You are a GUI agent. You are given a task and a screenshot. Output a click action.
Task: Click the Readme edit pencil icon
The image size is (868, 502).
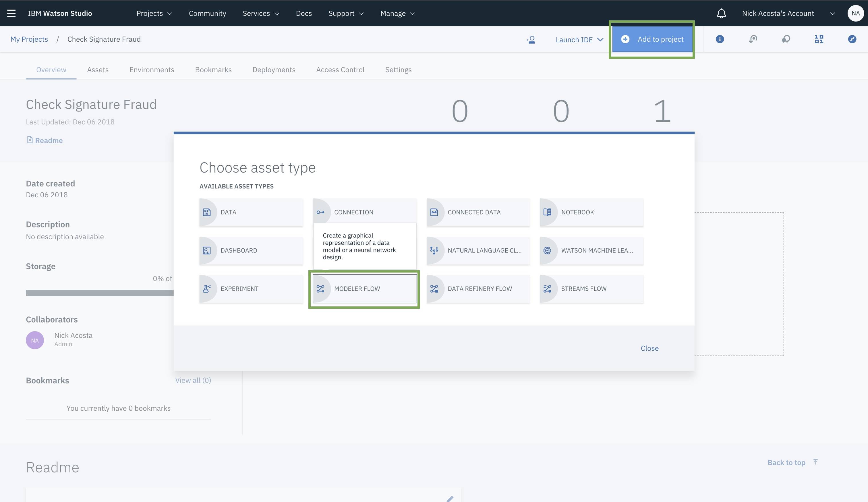click(x=450, y=499)
